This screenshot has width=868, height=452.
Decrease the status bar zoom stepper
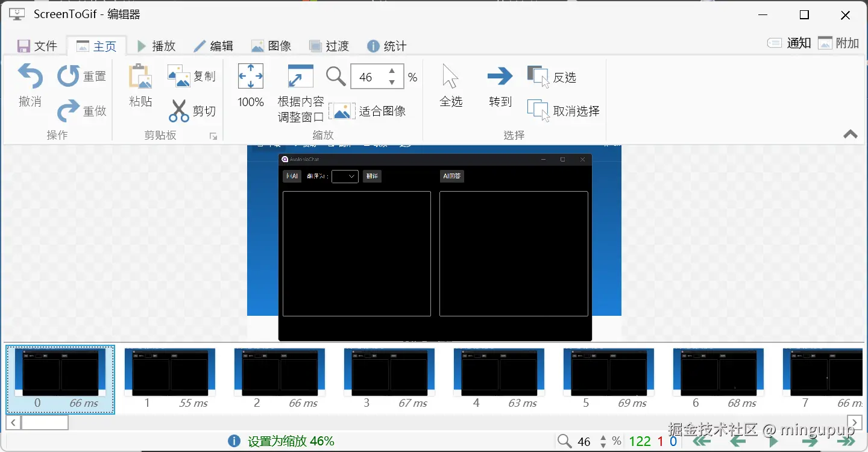pyautogui.click(x=603, y=445)
